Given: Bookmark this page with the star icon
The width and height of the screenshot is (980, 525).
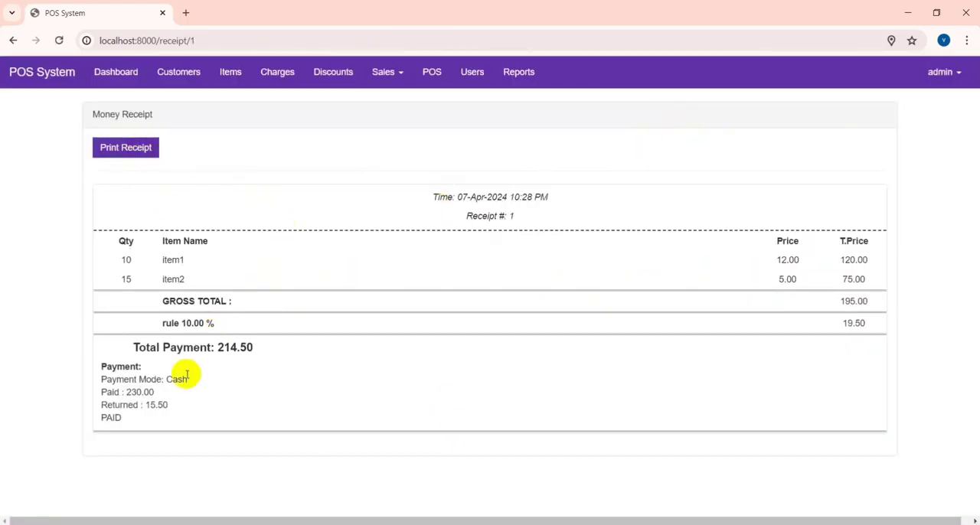Looking at the screenshot, I should coord(912,41).
